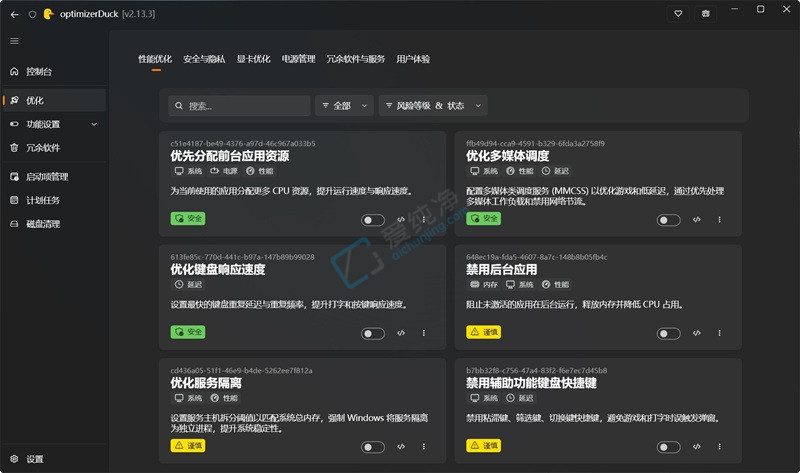
Task: Open 控制台 in the sidebar
Action: [x=53, y=71]
